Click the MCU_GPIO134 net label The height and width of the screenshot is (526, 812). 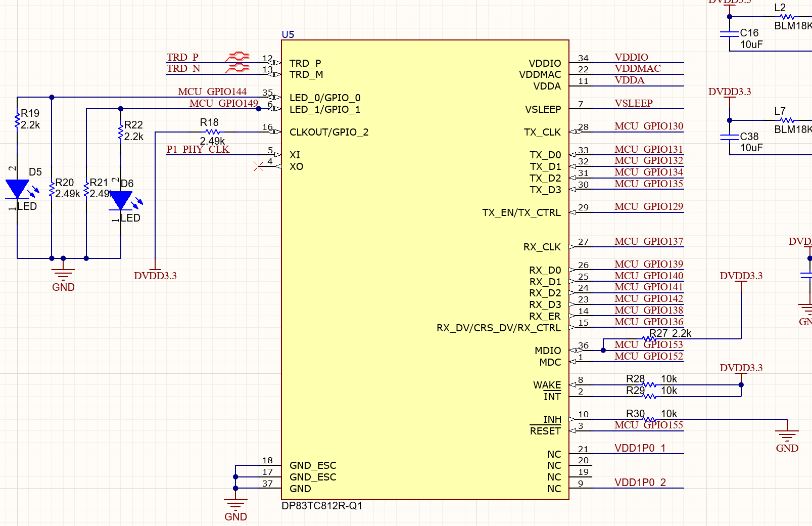pos(649,172)
